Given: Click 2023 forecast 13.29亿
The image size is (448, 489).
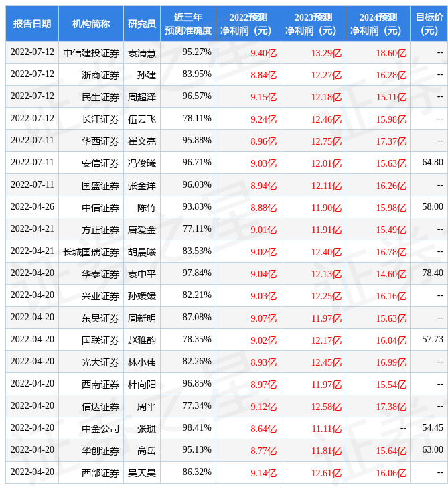Looking at the screenshot, I should (326, 53).
